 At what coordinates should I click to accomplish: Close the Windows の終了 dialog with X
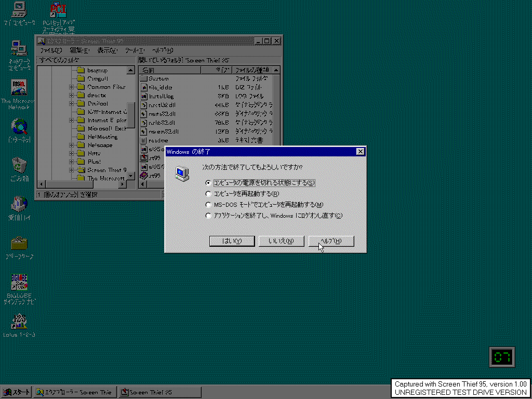click(x=361, y=152)
